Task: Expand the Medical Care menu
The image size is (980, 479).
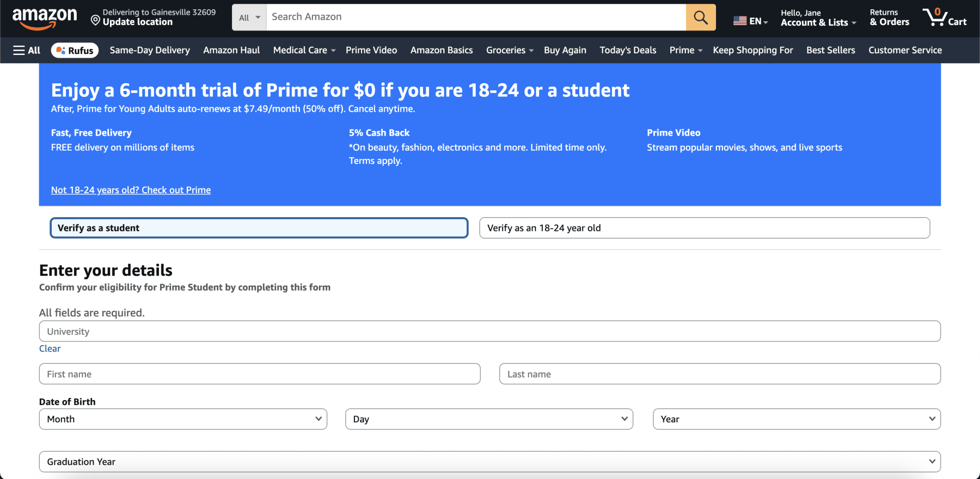Action: pyautogui.click(x=304, y=50)
